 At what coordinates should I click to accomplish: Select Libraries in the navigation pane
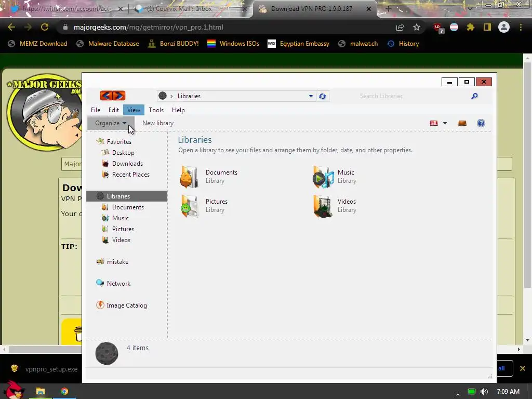click(x=127, y=196)
